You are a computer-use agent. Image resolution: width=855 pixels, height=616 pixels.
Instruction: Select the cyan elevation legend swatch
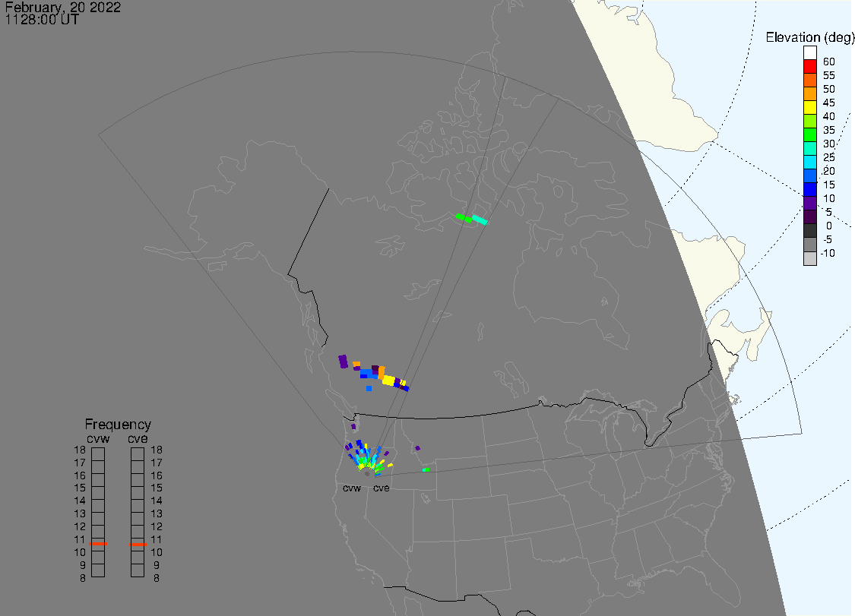click(809, 162)
